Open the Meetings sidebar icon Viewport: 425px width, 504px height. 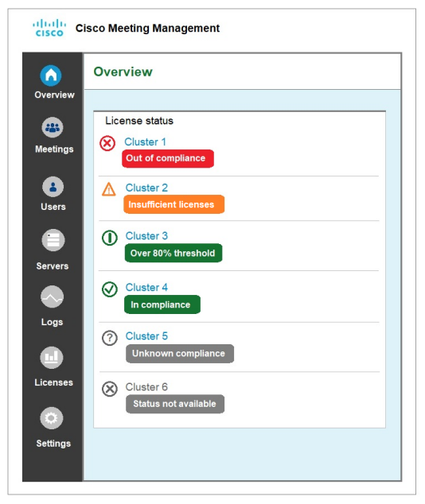click(52, 127)
